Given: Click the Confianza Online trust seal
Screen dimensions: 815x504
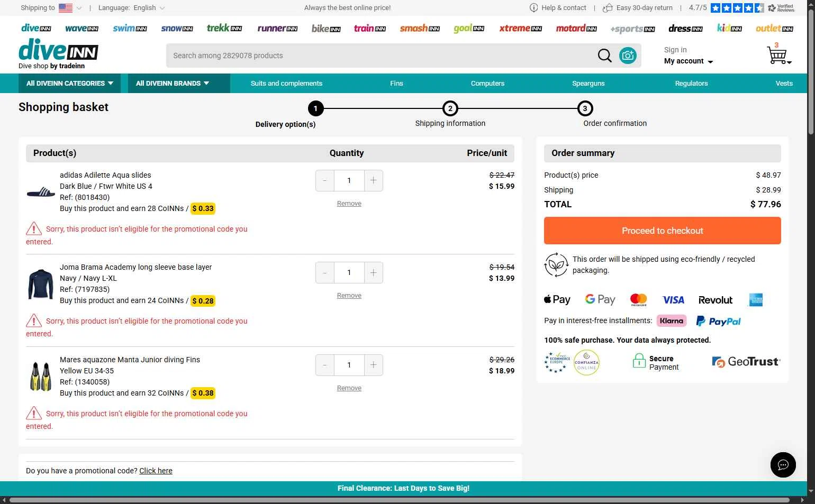Looking at the screenshot, I should pos(586,363).
